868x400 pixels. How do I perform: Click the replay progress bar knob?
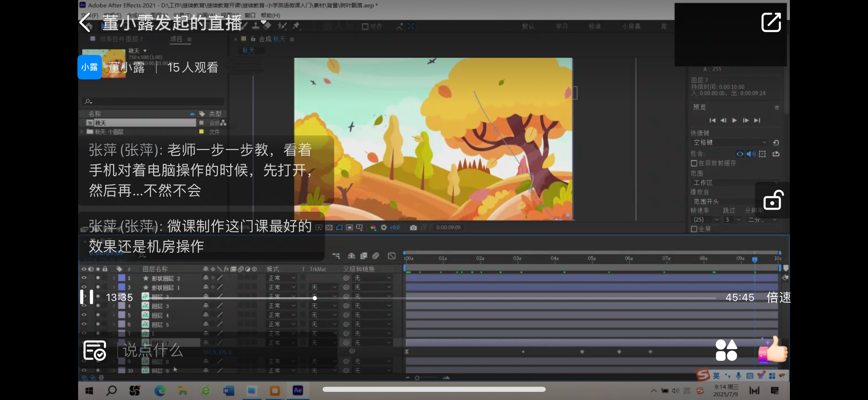pos(315,298)
